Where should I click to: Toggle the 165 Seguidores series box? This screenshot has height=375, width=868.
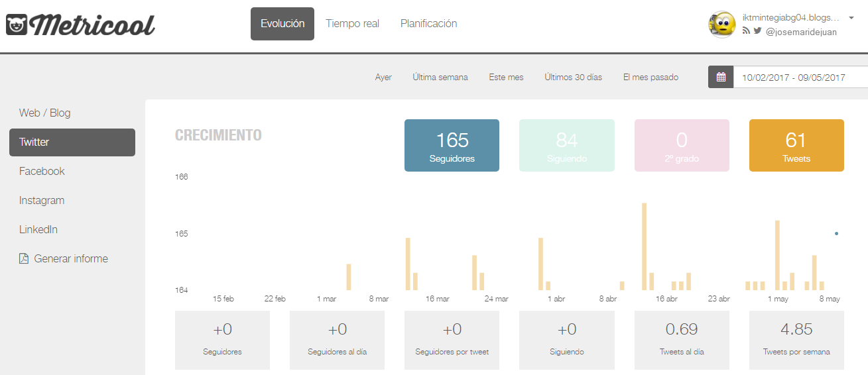tap(452, 146)
